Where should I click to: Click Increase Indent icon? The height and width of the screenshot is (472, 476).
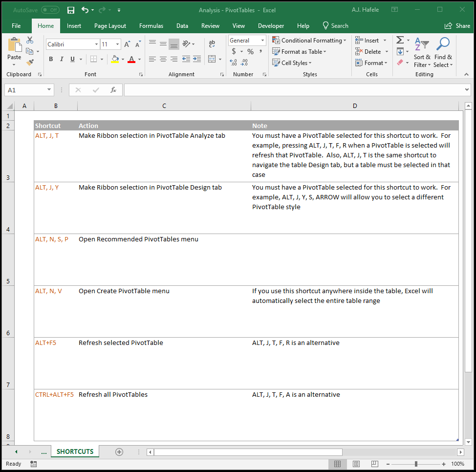tap(197, 59)
